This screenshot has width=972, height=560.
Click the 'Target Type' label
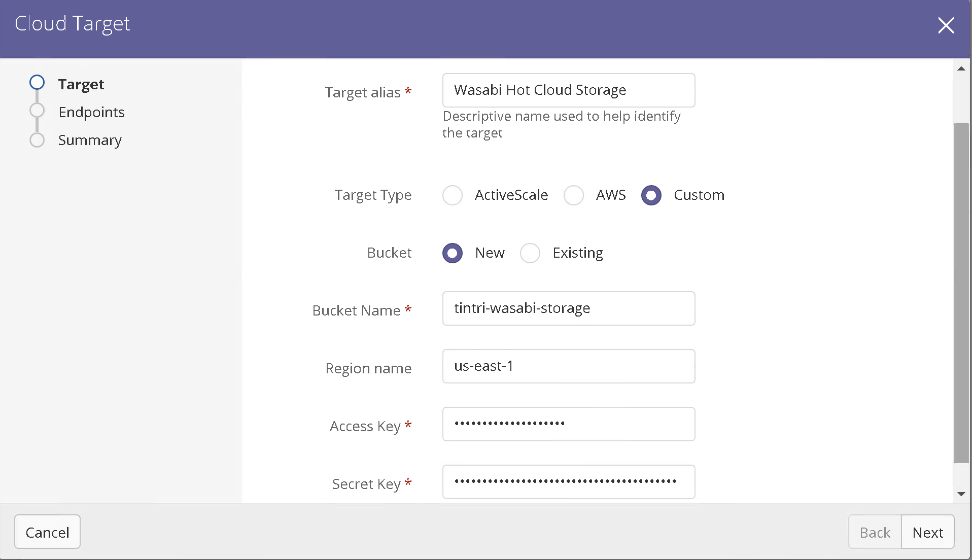pos(373,195)
